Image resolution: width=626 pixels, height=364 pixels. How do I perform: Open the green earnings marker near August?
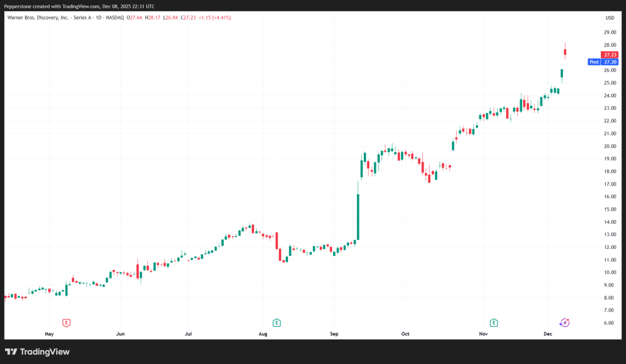(x=276, y=322)
